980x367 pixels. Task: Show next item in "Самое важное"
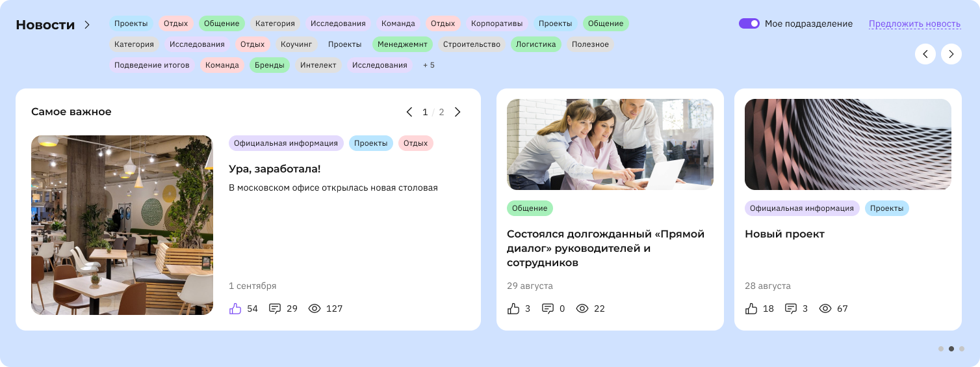click(458, 112)
